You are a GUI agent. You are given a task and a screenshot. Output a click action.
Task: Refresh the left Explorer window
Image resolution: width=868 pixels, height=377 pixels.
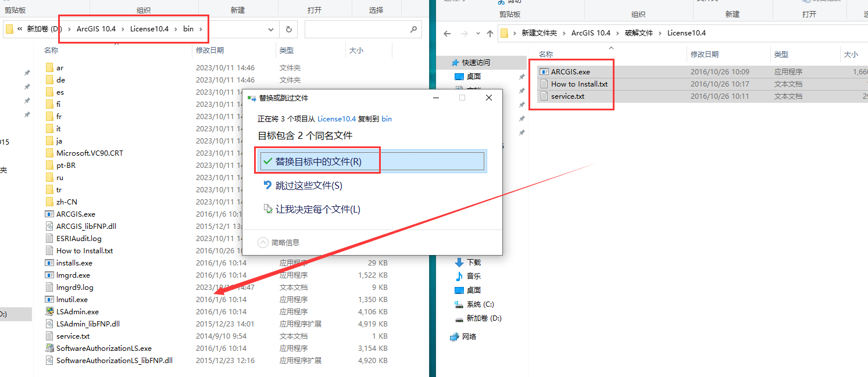tap(288, 29)
